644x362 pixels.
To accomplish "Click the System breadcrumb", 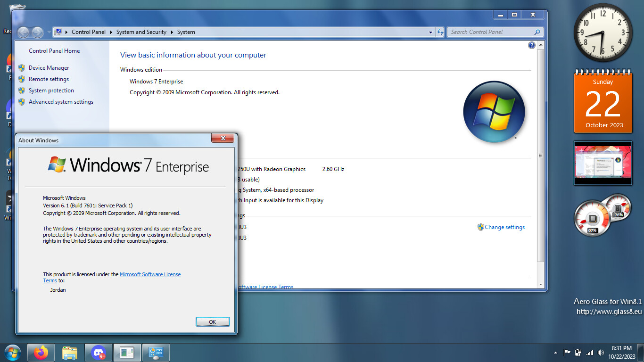I will (186, 32).
